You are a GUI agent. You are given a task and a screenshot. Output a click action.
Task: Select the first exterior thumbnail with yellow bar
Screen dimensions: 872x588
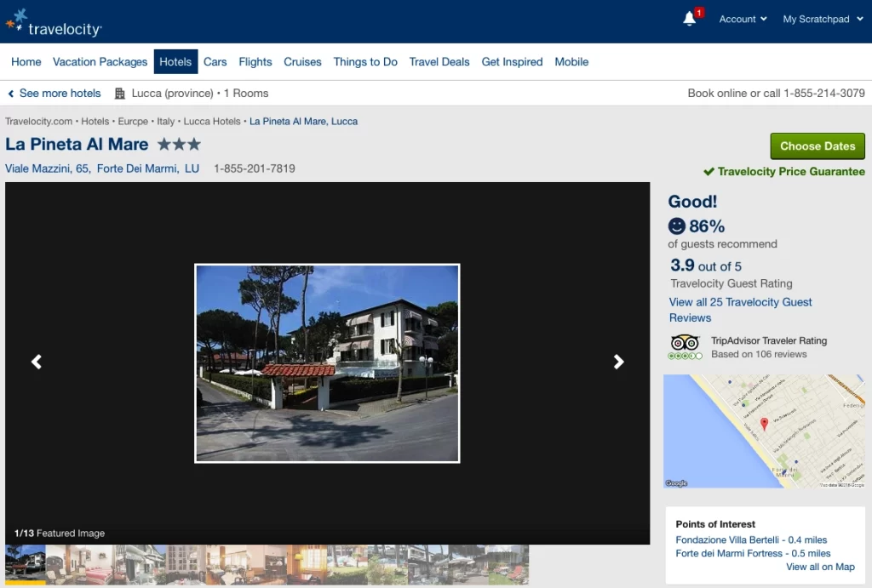tap(26, 565)
